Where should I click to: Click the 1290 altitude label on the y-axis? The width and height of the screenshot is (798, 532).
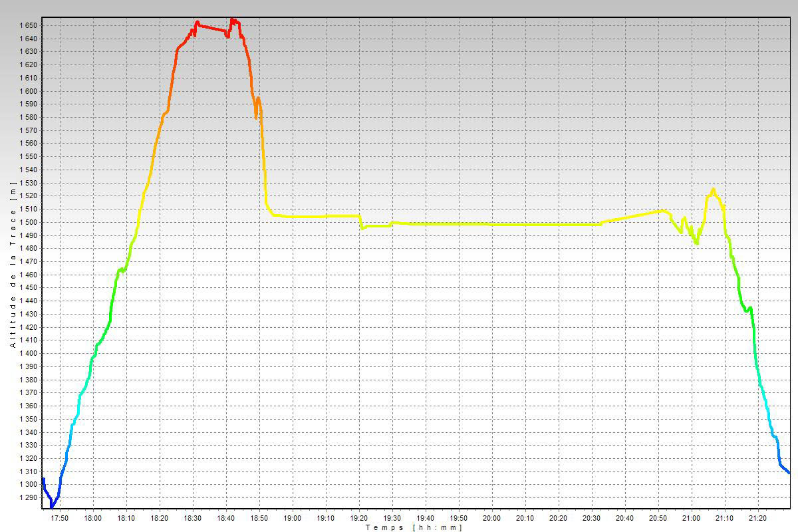click(29, 498)
